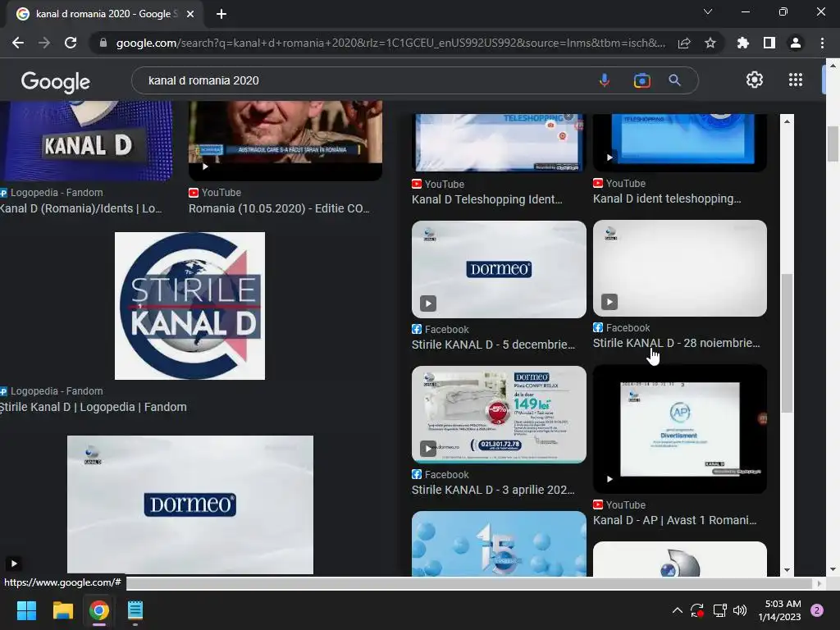Screen dimensions: 840x630
Task: Play the large Dormeo video
Action: [x=14, y=564]
